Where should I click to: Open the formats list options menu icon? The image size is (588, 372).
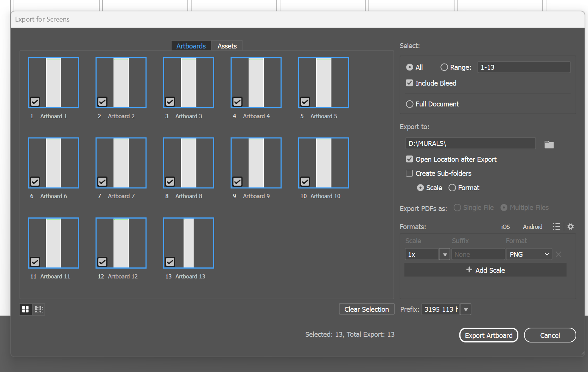[x=556, y=227]
